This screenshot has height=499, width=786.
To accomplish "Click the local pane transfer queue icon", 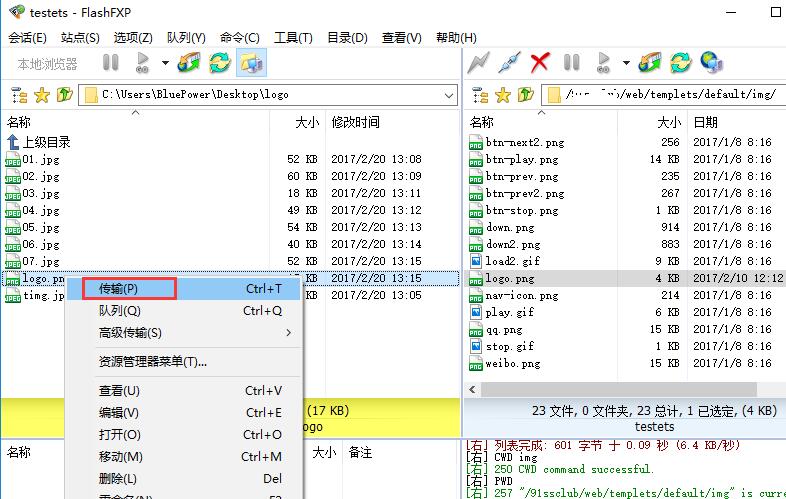I will 188,63.
